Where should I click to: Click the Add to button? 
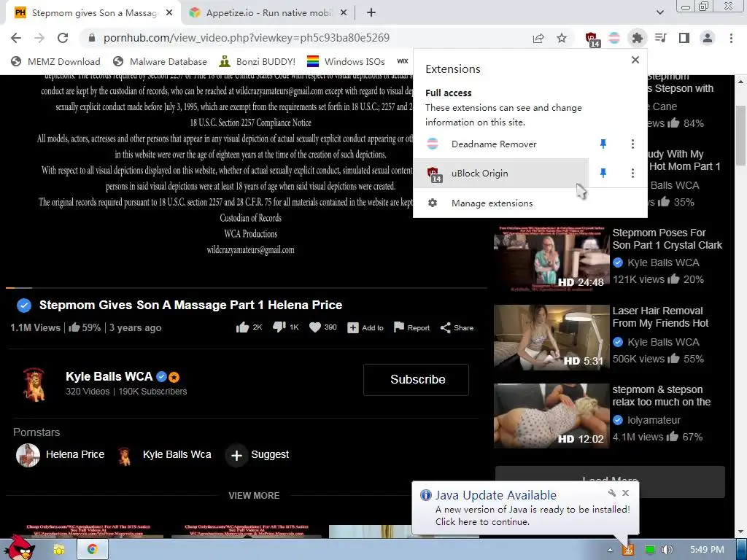click(x=365, y=327)
